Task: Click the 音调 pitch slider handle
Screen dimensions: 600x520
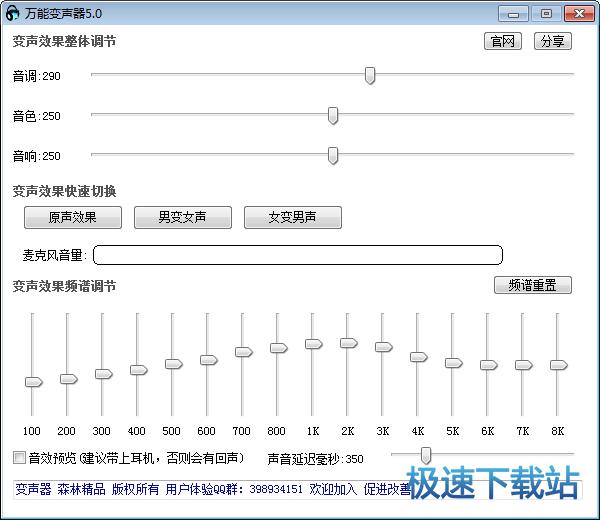Action: [369, 75]
